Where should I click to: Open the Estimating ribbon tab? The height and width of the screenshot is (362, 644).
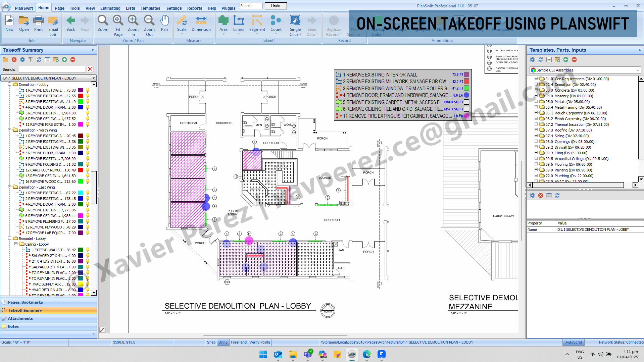point(110,8)
